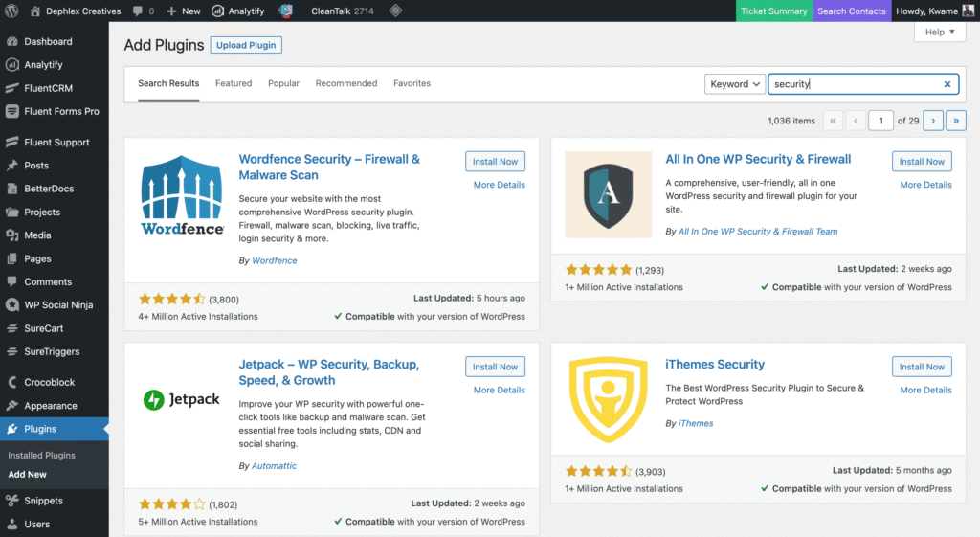
Task: Switch to the Popular tab
Action: tap(283, 83)
